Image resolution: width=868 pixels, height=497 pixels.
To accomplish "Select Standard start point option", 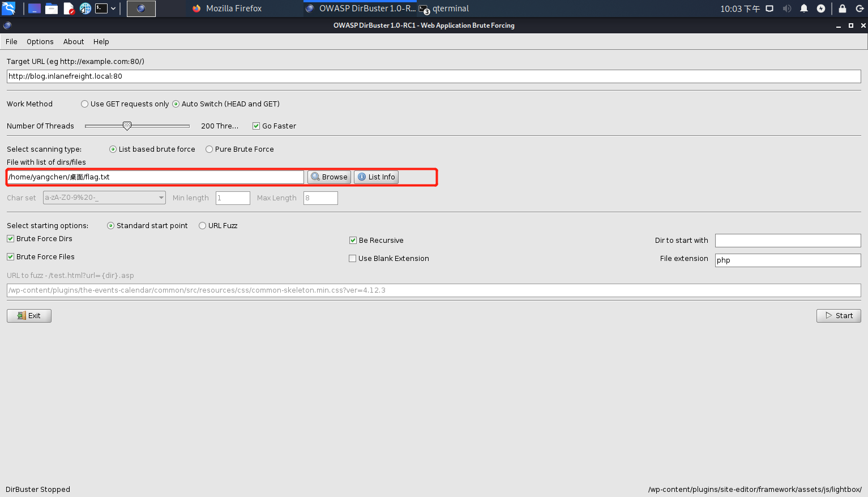I will pos(148,226).
